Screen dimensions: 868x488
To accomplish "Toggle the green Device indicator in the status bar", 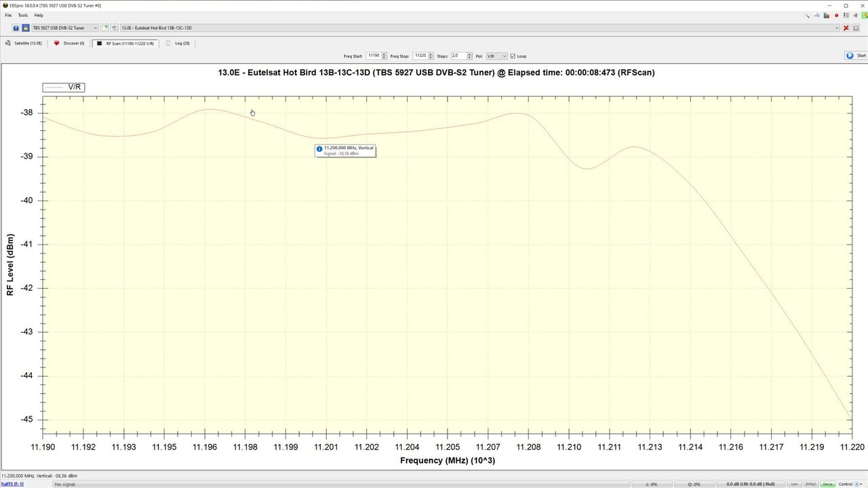I will point(827,484).
